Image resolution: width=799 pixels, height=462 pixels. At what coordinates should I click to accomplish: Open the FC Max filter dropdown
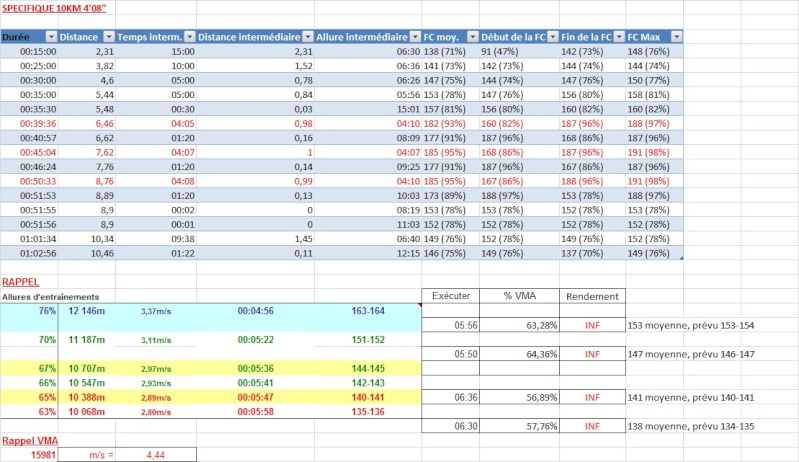677,37
